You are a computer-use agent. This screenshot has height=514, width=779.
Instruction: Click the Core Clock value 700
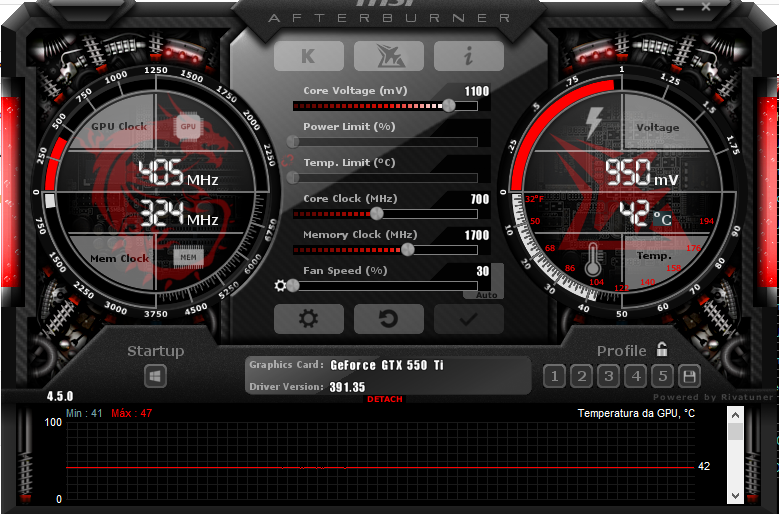480,199
